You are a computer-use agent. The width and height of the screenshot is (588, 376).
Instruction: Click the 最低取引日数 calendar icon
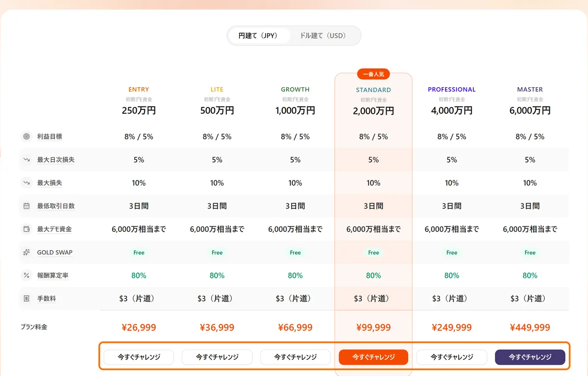click(26, 206)
